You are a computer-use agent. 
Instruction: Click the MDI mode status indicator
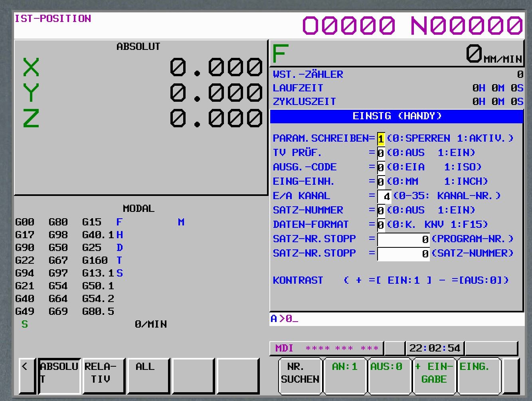(285, 348)
